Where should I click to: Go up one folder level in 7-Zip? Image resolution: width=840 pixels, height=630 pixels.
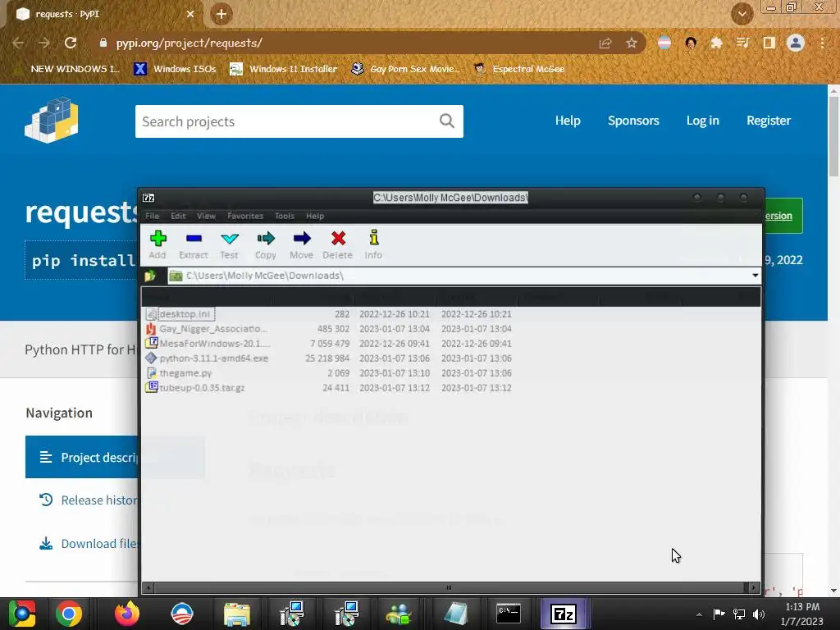click(150, 276)
